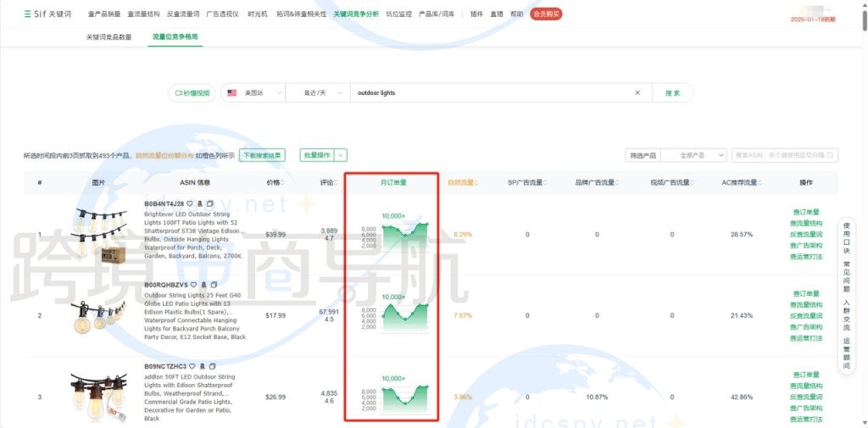Open the hamburger menu beside Sif logo
The height and width of the screenshot is (428, 868).
point(28,14)
